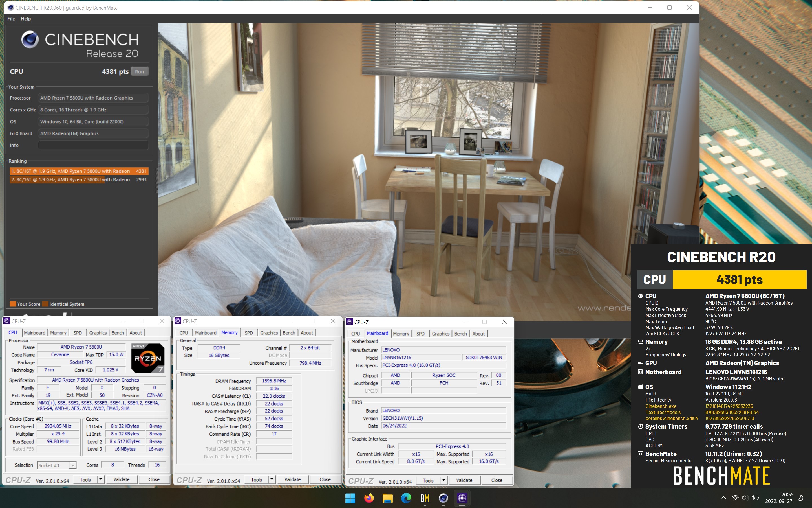Click the Memory CPU-Z window title icon

(x=178, y=321)
